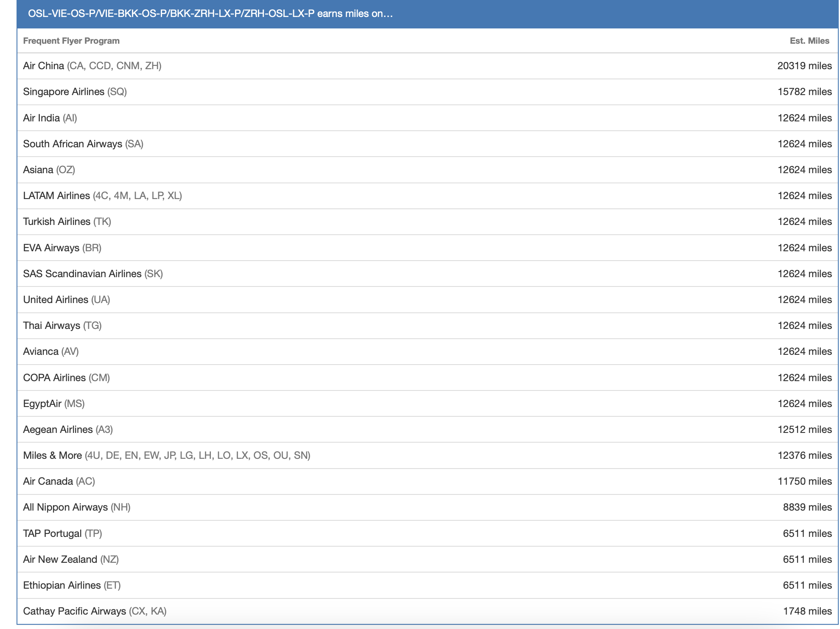
Task: Select the EVA Airways (BR) row
Action: click(428, 248)
